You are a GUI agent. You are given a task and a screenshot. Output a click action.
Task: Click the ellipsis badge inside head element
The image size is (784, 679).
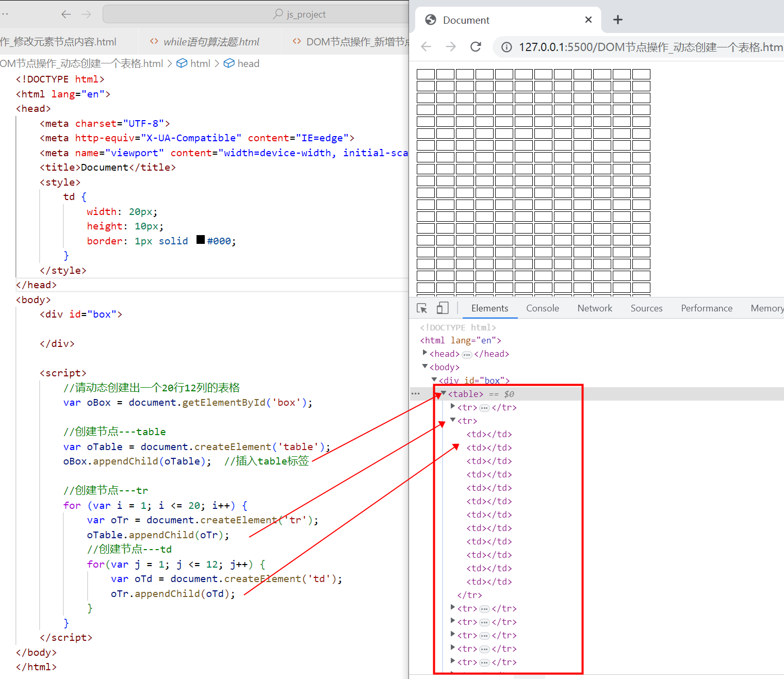467,355
